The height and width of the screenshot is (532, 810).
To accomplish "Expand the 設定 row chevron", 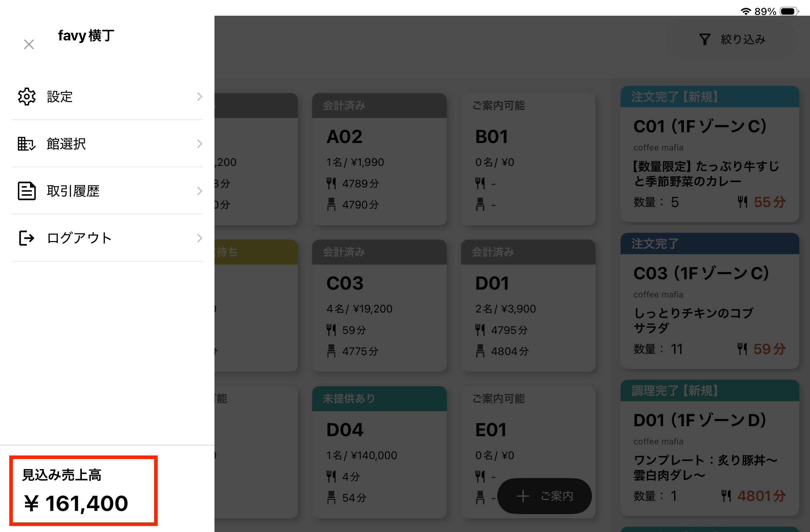I will tap(199, 97).
